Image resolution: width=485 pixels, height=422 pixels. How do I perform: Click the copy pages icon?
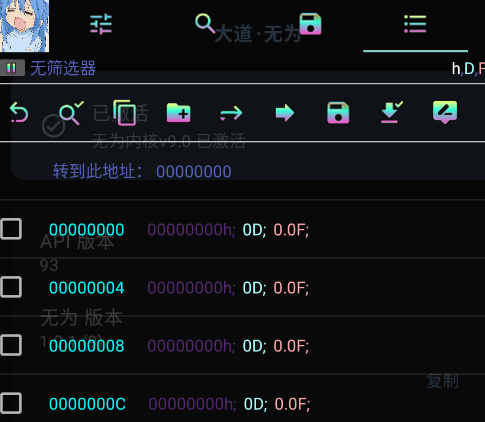click(x=124, y=112)
